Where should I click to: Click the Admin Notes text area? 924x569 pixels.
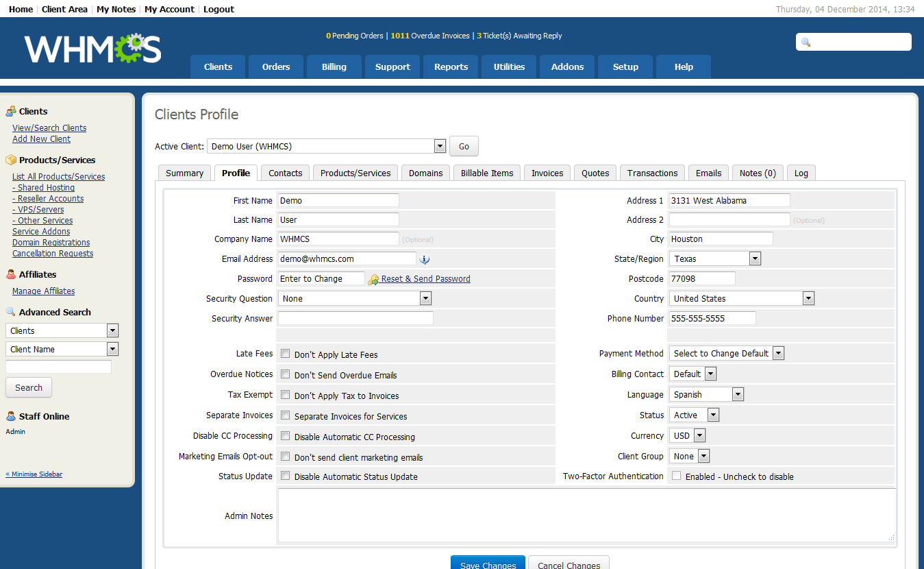[x=586, y=516]
